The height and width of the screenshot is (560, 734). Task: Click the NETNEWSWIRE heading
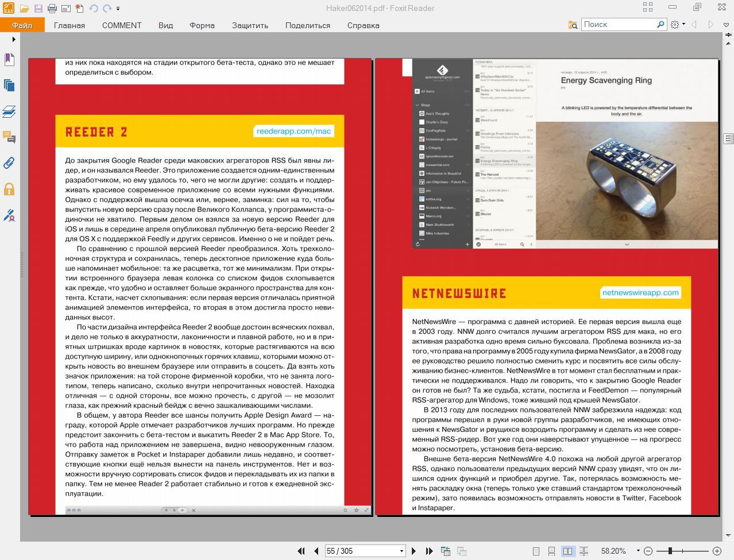[x=459, y=293]
